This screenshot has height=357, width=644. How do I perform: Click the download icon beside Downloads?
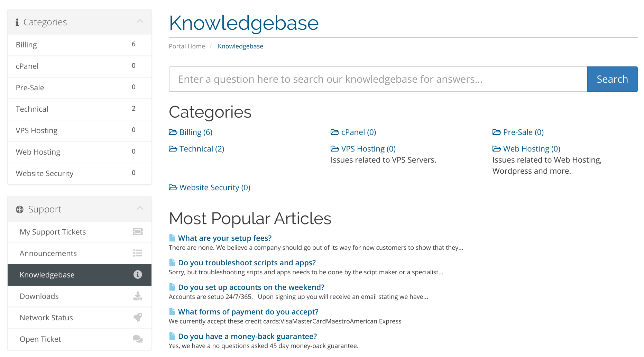[138, 296]
